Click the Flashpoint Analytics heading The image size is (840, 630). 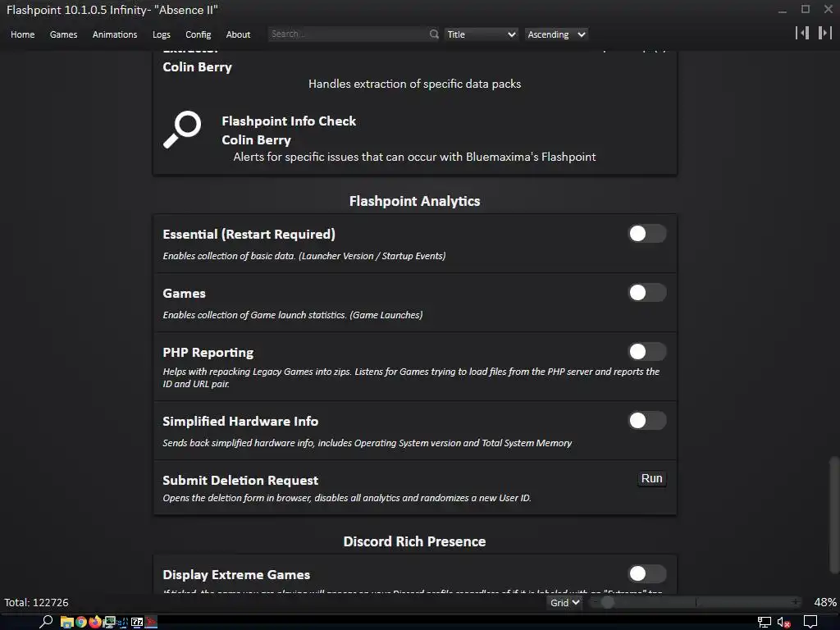pyautogui.click(x=414, y=201)
